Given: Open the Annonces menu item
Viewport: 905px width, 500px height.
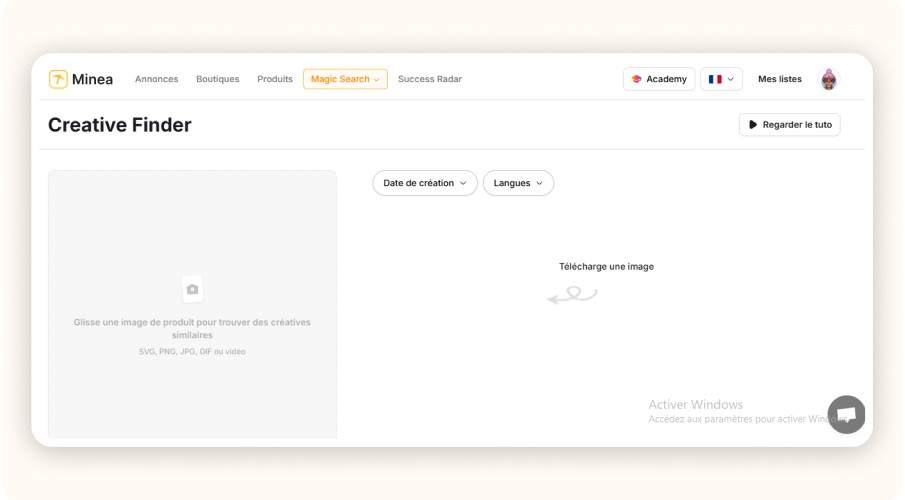Looking at the screenshot, I should click(156, 79).
